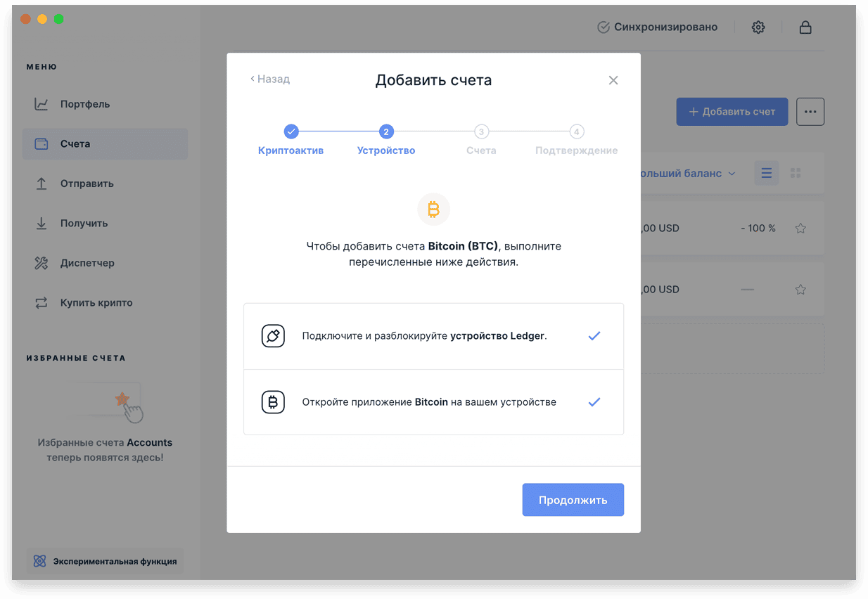The image size is (868, 599).
Task: Click the Купить крипто exchange arrows icon
Action: tap(42, 303)
